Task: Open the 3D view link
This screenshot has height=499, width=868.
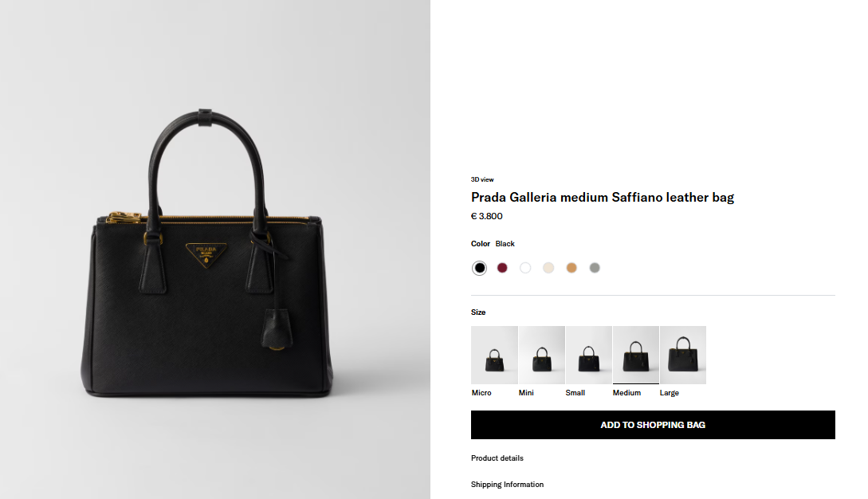Action: (482, 179)
